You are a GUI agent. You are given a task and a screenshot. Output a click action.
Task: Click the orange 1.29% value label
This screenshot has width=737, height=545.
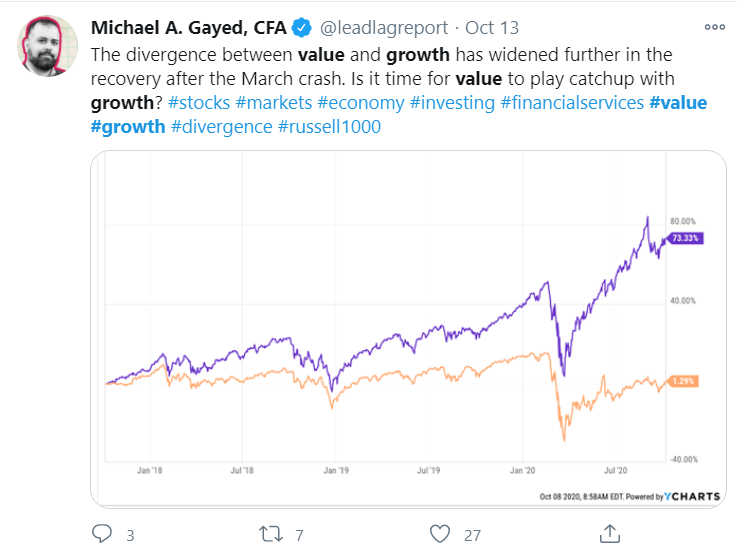(682, 381)
